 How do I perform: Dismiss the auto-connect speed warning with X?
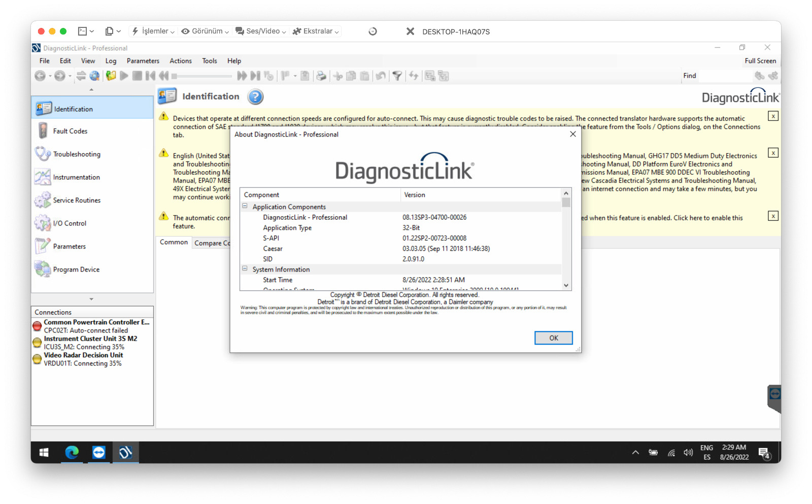click(x=773, y=116)
